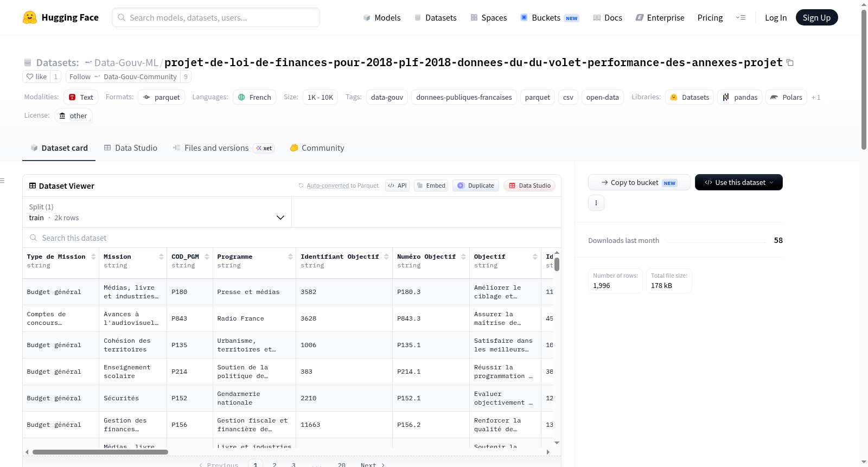The height and width of the screenshot is (467, 868).
Task: Open the Hugging Face home logo
Action: (60, 17)
